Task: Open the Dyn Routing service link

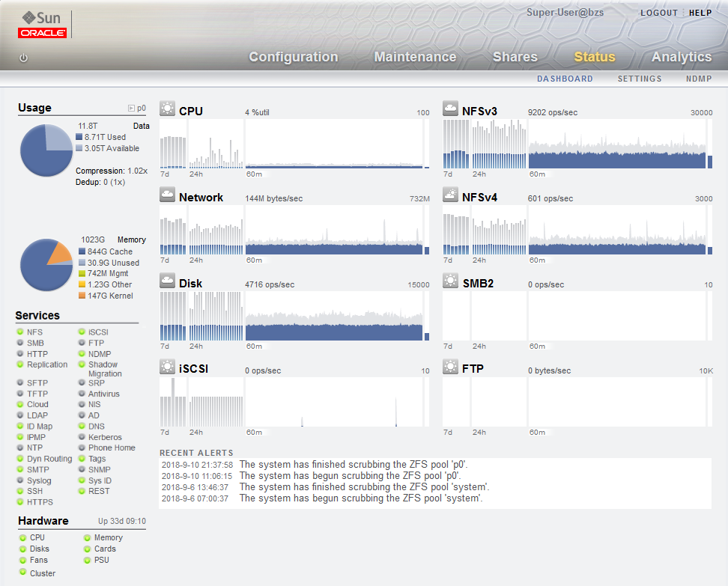Action: [49, 459]
